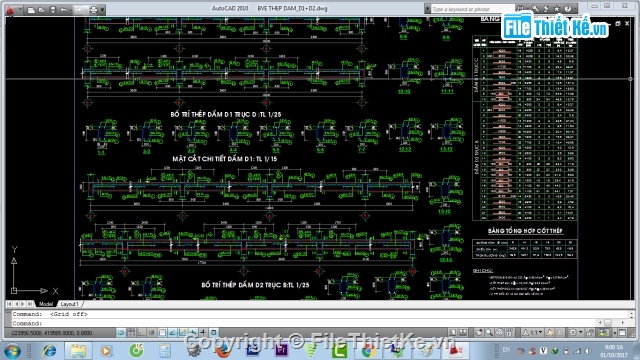Toggle Snap Mode in the status bar
The image size is (640, 360).
coord(121,333)
